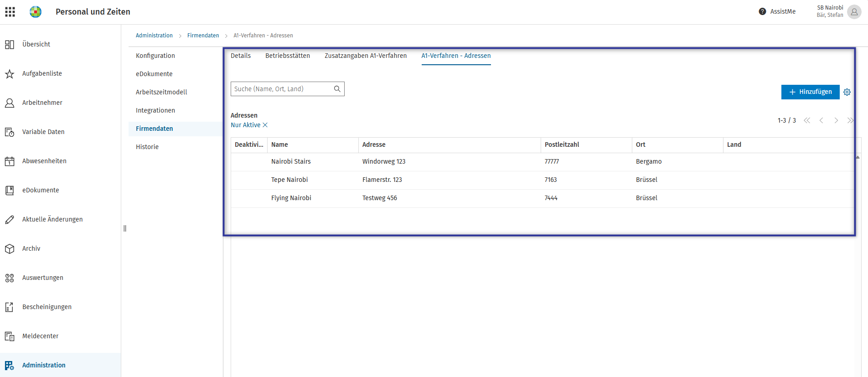
Task: Go to last page of addresses
Action: point(850,120)
